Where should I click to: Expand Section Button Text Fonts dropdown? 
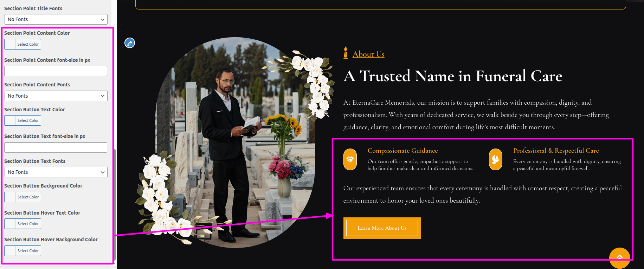pyautogui.click(x=56, y=172)
